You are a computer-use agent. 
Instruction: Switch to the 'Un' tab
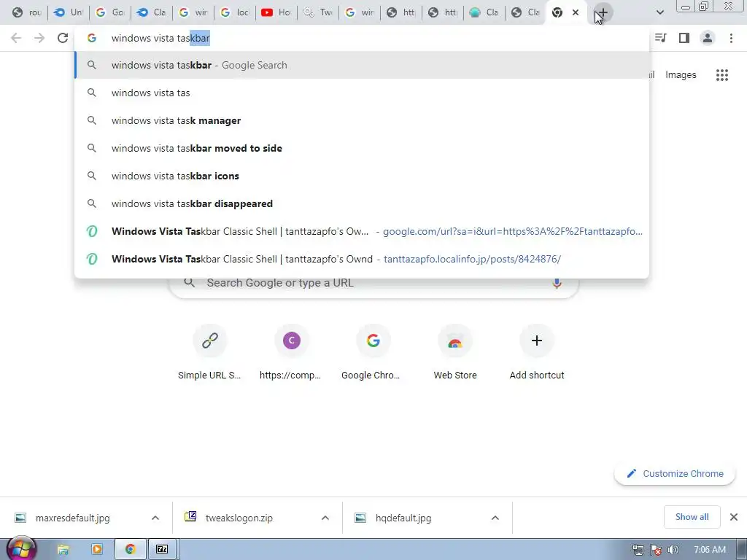68,12
